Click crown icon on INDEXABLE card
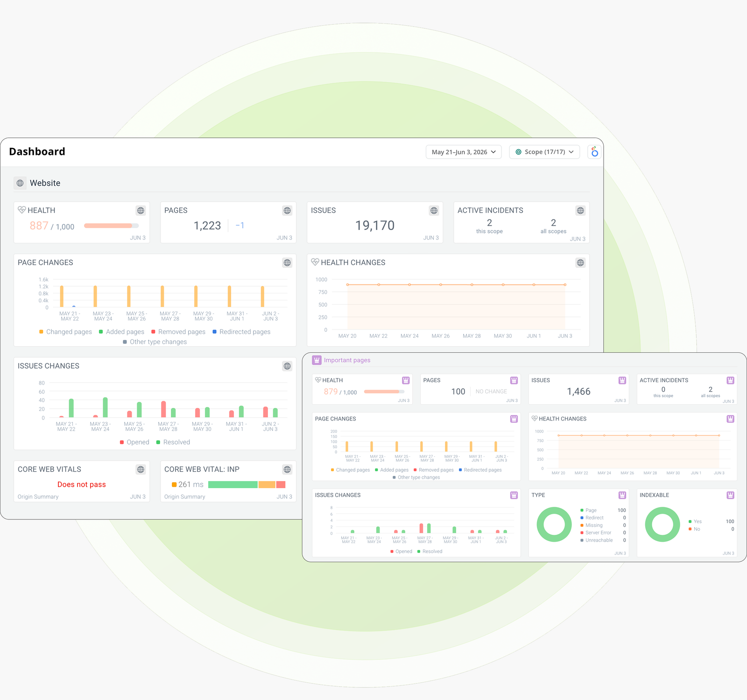Screen dimensions: 747x700 click(731, 495)
